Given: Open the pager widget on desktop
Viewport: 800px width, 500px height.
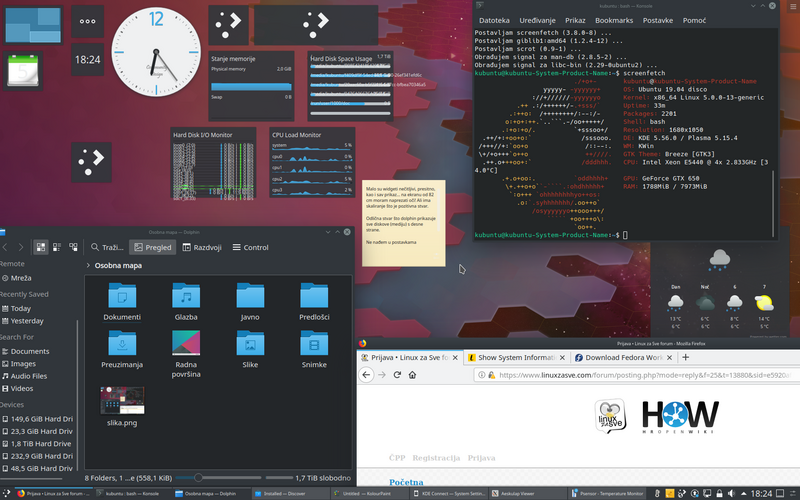Looking at the screenshot, I should click(x=33, y=24).
